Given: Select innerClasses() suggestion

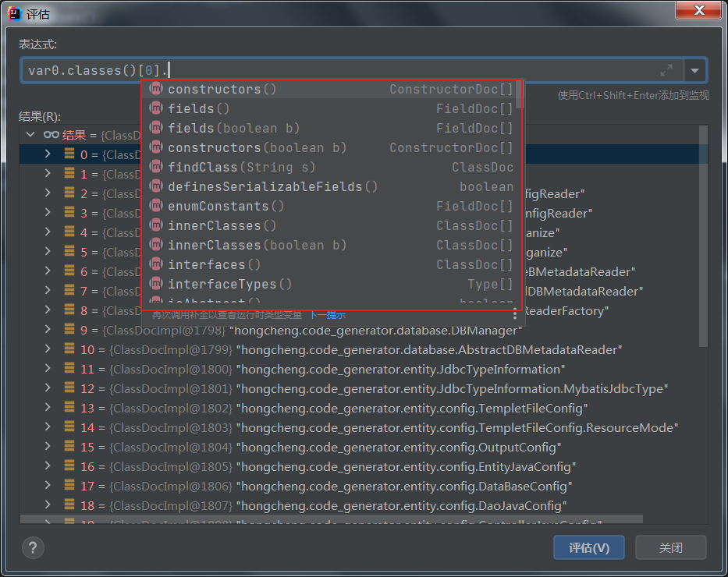Looking at the screenshot, I should click(332, 225).
